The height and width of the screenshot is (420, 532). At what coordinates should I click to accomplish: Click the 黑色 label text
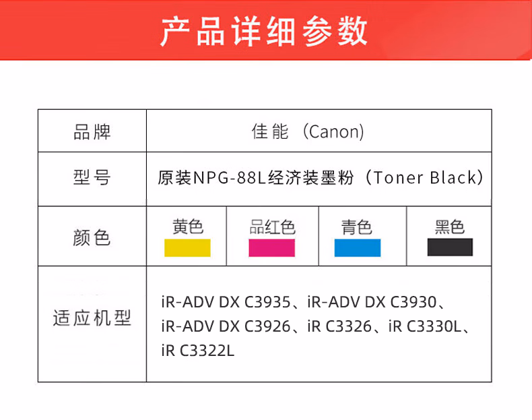point(450,227)
